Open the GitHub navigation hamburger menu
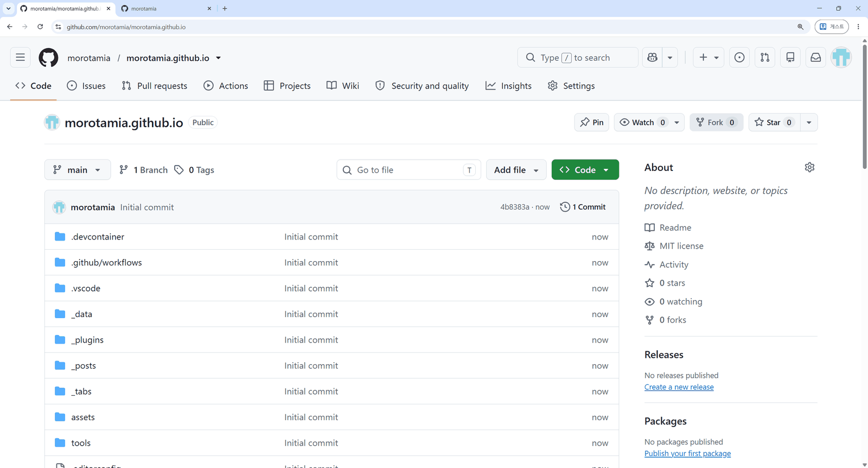Image resolution: width=868 pixels, height=468 pixels. coord(20,58)
